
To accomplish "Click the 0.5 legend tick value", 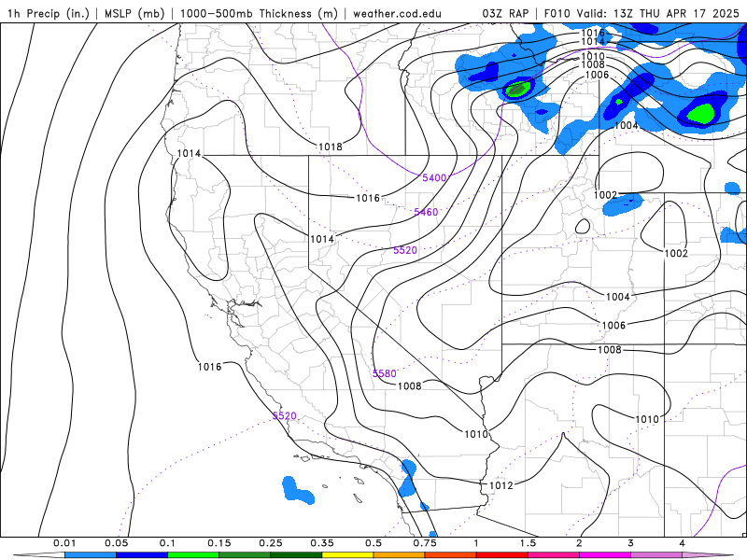I will tap(373, 543).
